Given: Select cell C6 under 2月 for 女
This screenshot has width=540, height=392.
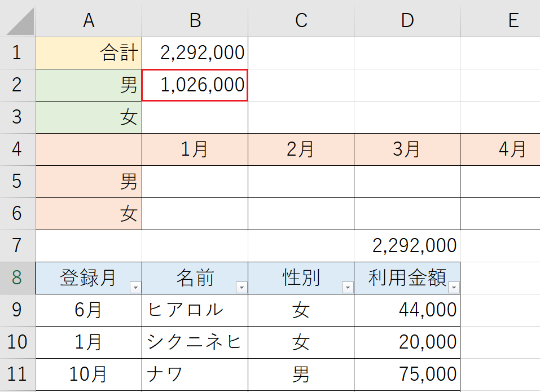Looking at the screenshot, I should coord(301,213).
